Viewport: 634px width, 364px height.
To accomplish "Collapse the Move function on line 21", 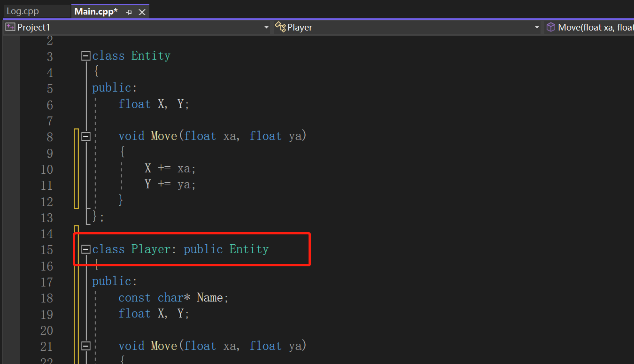I will click(x=85, y=346).
